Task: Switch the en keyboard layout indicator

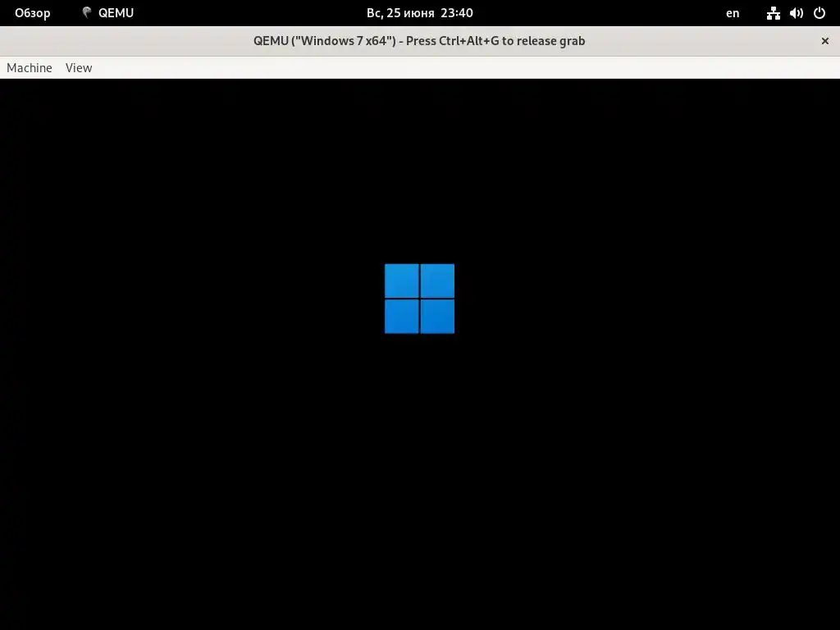Action: [x=733, y=13]
